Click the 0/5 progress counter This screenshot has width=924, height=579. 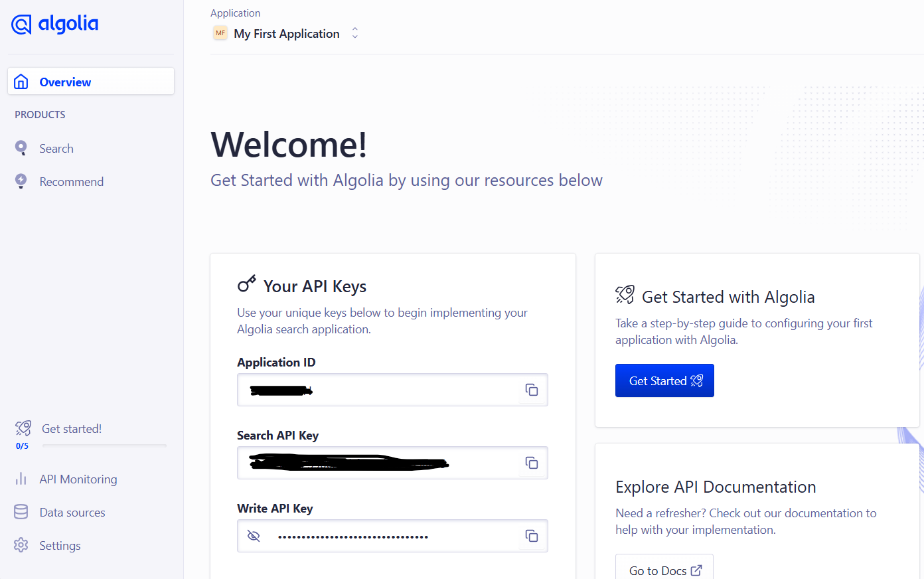point(22,446)
